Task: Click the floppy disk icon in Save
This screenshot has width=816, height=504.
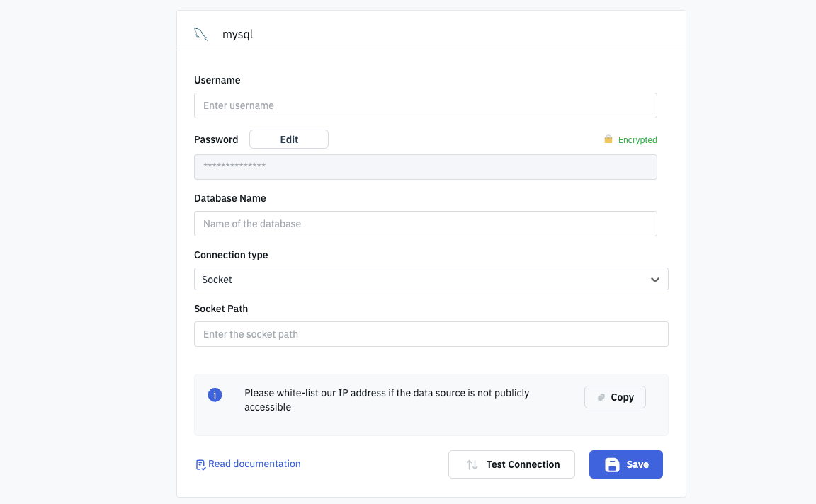Action: coord(612,465)
